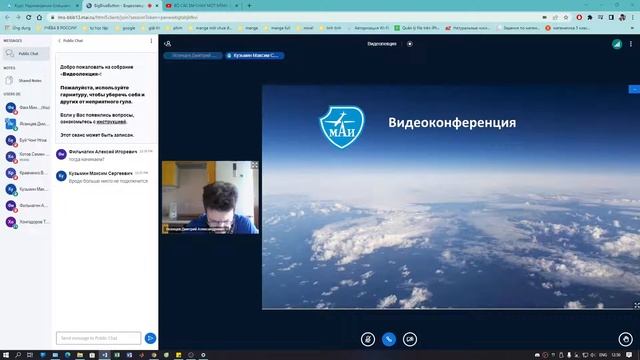Open the инструкцией link in welcome message

[111, 122]
